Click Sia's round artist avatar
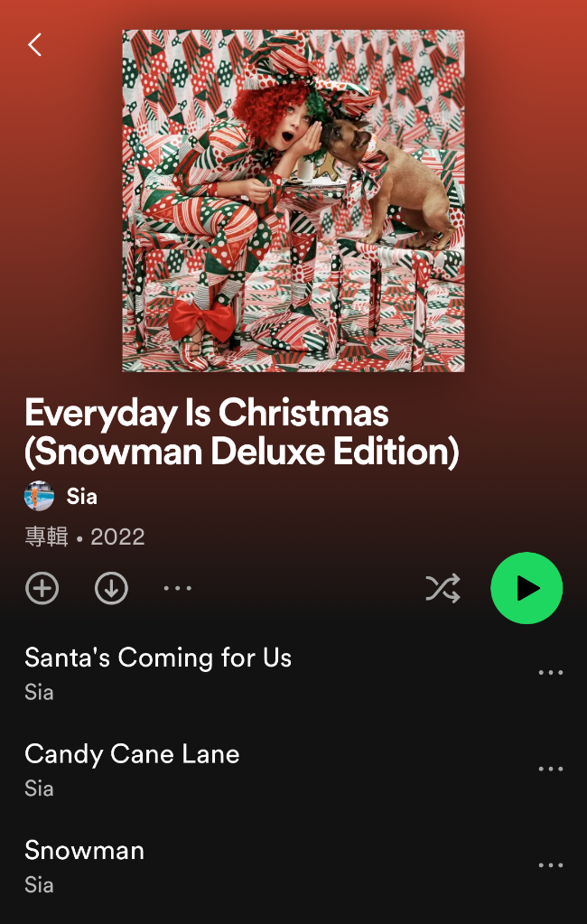The width and height of the screenshot is (587, 924). pyautogui.click(x=40, y=496)
